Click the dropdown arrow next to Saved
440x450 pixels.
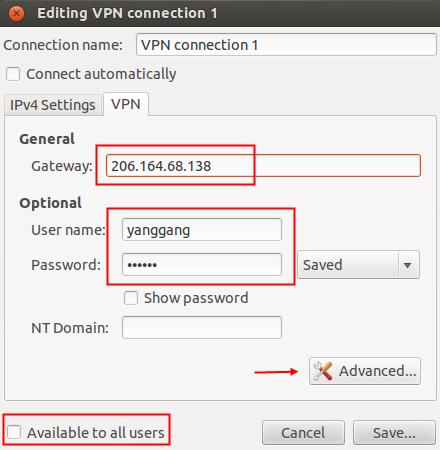(407, 265)
